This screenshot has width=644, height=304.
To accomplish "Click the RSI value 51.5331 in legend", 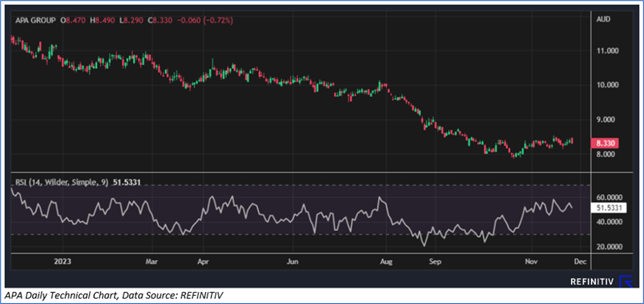I will 127,182.
